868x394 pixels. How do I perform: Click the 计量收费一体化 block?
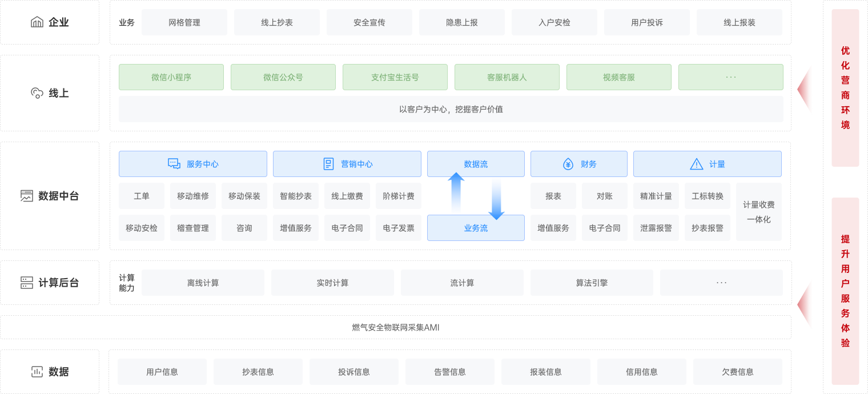coord(758,212)
